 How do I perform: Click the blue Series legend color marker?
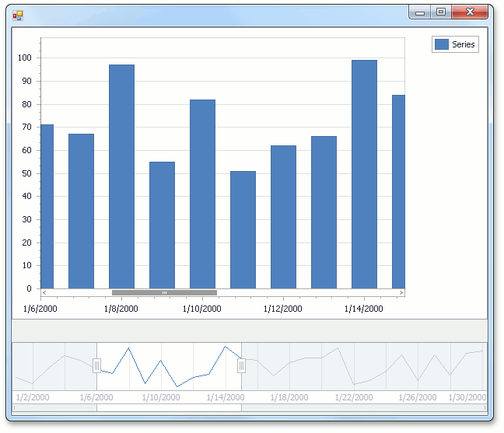point(442,44)
